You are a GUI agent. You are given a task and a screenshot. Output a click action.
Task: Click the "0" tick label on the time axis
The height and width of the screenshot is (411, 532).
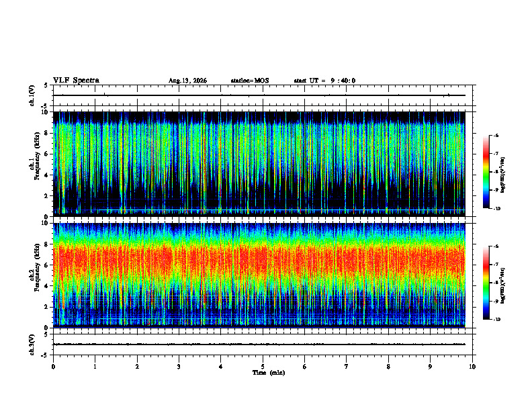tap(53, 367)
